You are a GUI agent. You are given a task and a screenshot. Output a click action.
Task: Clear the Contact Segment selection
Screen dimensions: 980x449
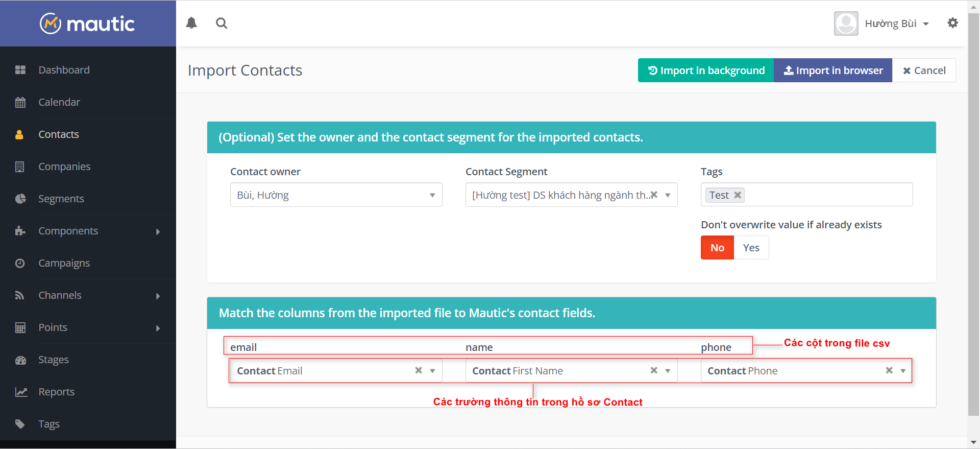pyautogui.click(x=654, y=195)
